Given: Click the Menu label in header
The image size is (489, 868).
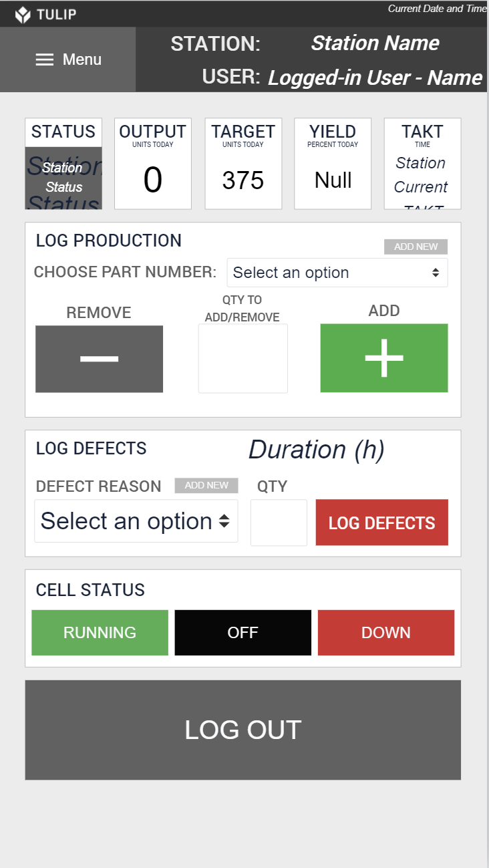Looking at the screenshot, I should coord(82,59).
